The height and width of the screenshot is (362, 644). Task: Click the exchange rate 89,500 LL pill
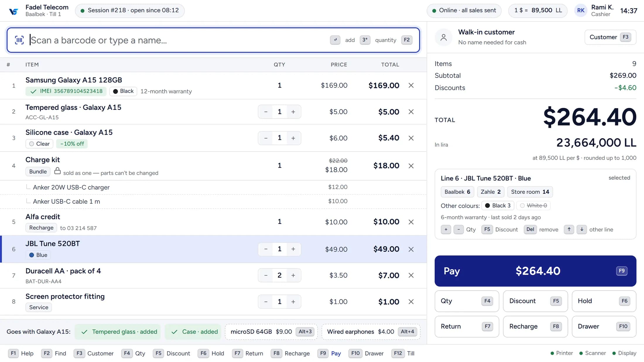tap(538, 11)
